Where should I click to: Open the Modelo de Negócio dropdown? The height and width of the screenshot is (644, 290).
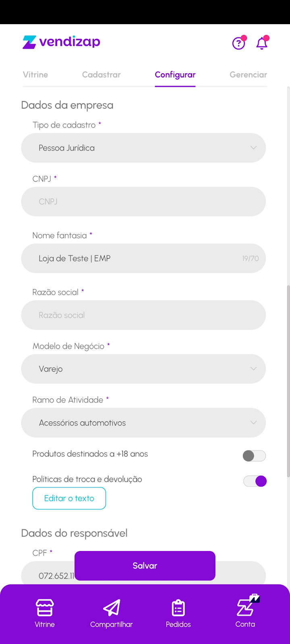point(143,369)
